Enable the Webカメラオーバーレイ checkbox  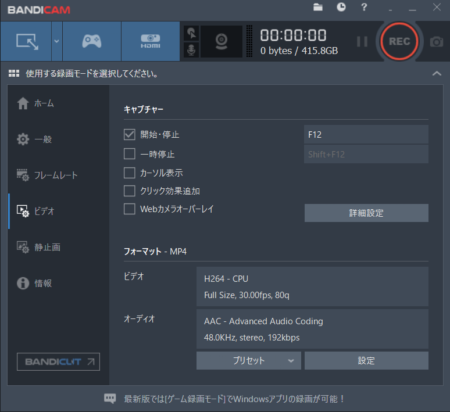[x=129, y=209]
